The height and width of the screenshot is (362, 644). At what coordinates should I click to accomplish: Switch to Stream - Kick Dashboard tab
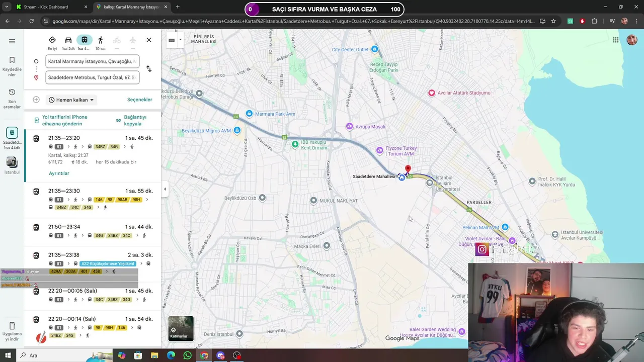pos(52,7)
